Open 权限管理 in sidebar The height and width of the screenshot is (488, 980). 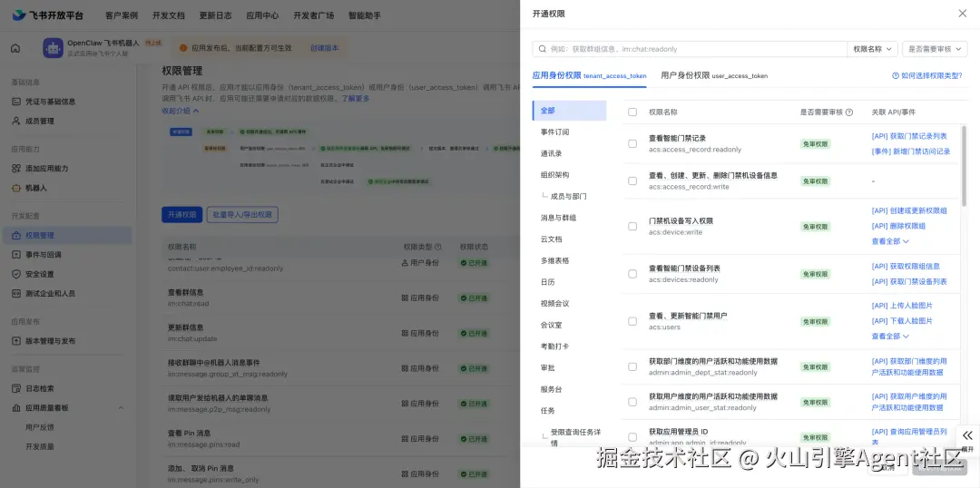(x=65, y=235)
